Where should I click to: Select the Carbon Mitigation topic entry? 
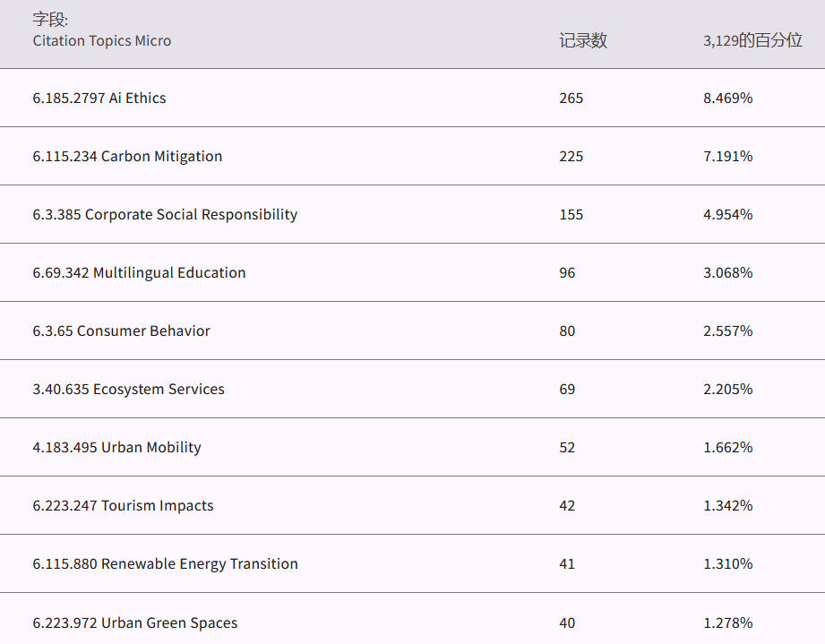127,157
